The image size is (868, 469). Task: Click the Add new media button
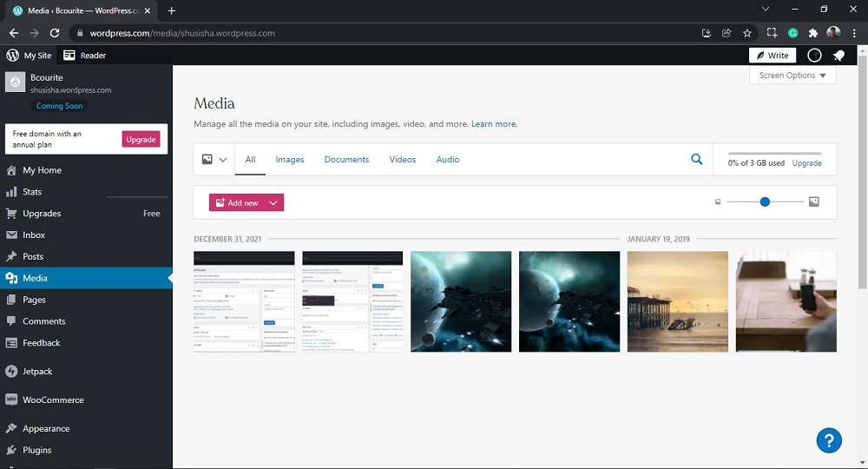[238, 202]
